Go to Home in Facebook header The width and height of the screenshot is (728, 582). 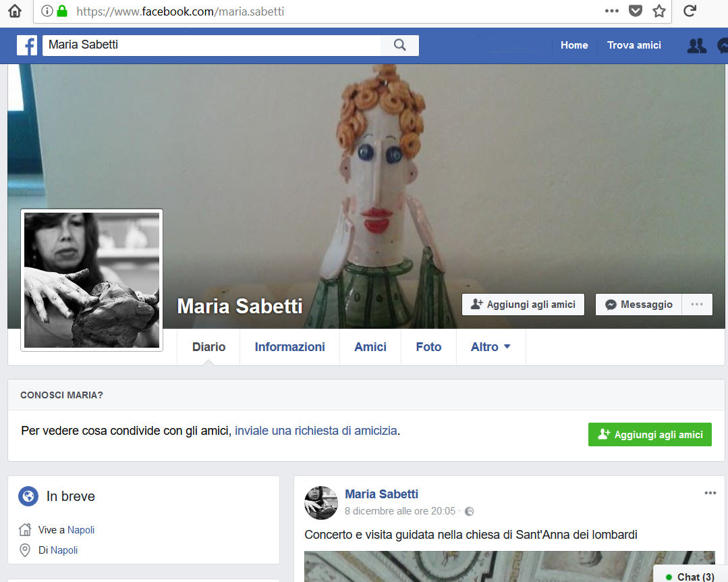click(x=574, y=45)
